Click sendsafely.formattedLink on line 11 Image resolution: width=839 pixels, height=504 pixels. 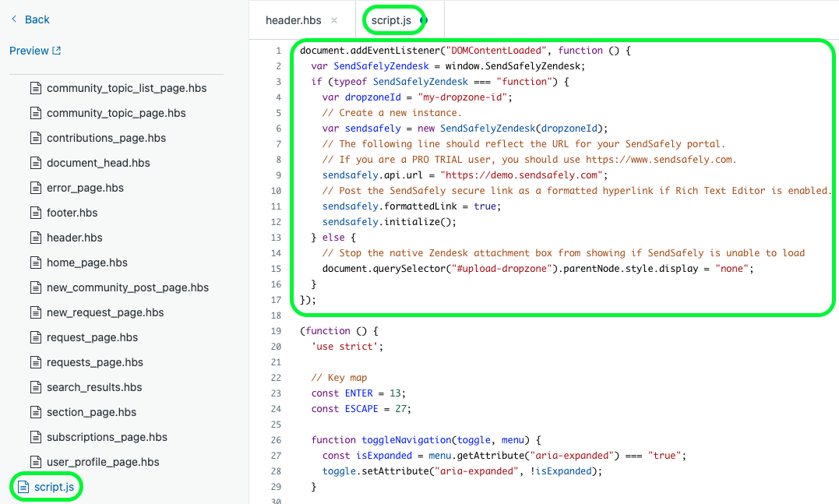point(390,206)
